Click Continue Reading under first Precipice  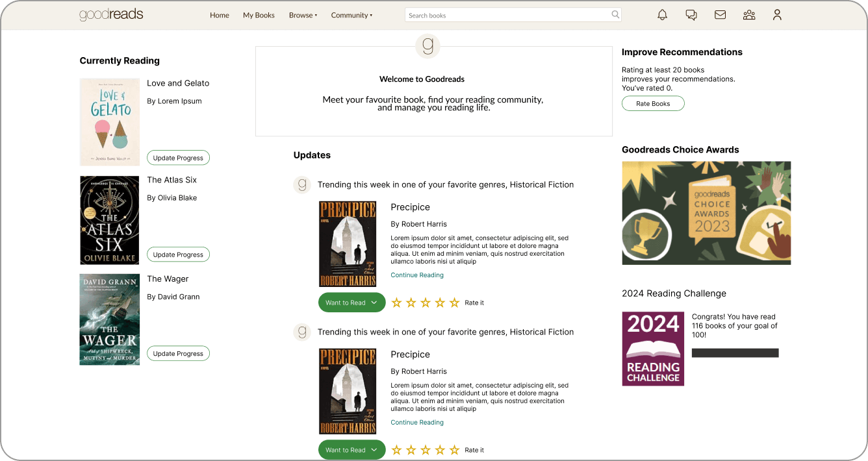[x=417, y=275]
